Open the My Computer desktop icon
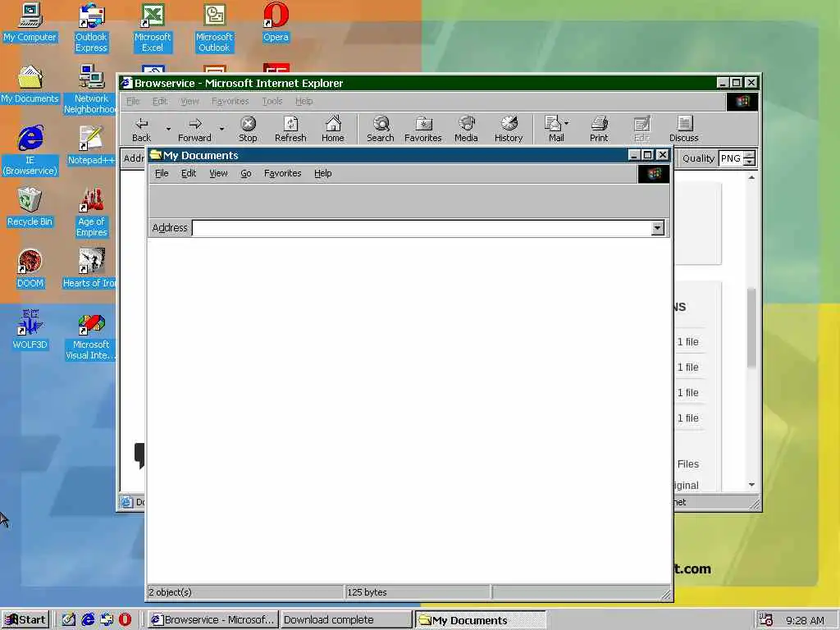The image size is (840, 630). [x=30, y=22]
